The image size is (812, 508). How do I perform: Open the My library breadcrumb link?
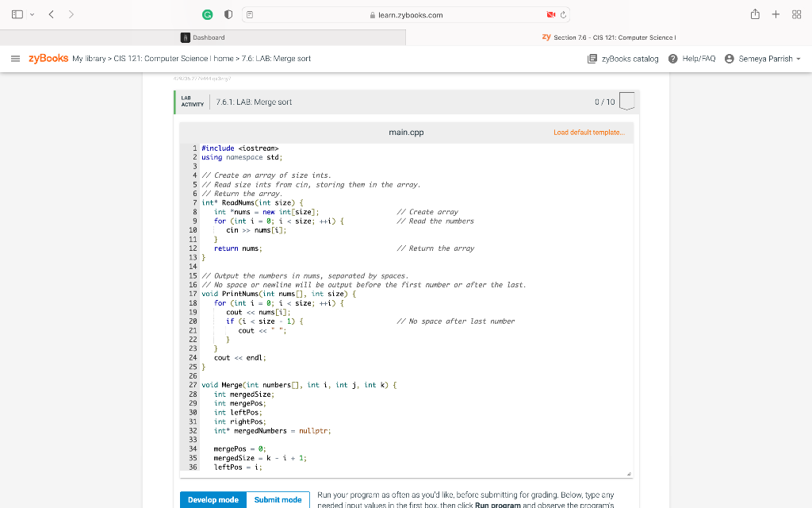(x=90, y=57)
